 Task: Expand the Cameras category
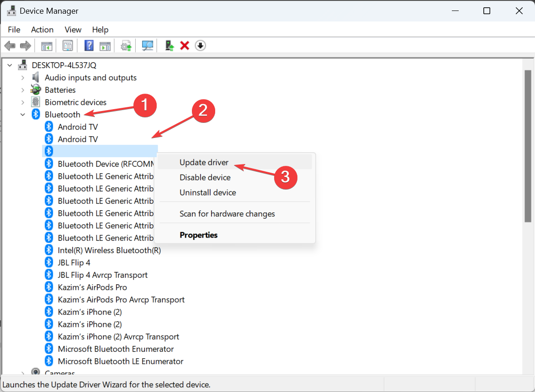point(22,372)
